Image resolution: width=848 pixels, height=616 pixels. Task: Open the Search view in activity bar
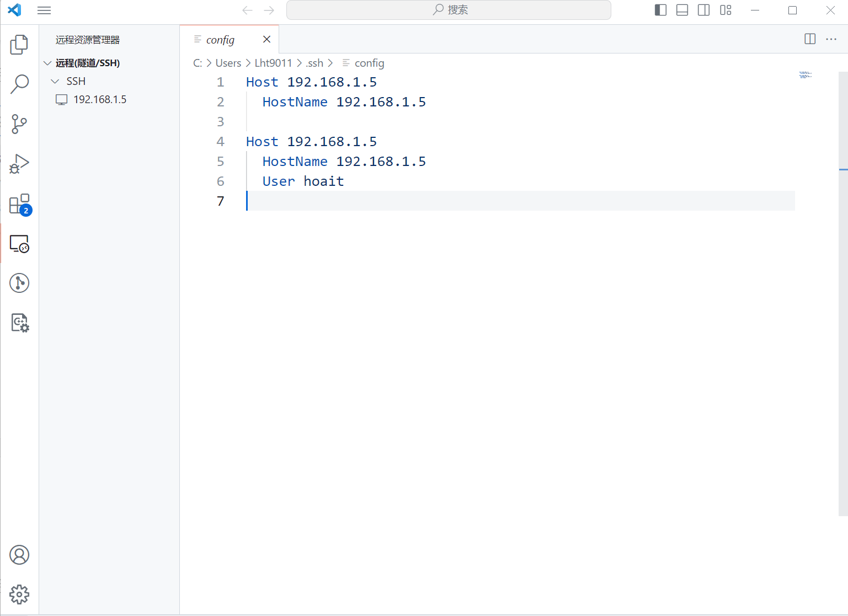coord(19,84)
